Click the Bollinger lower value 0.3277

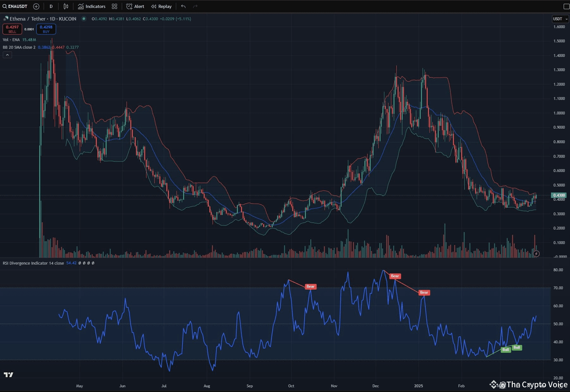pos(72,47)
